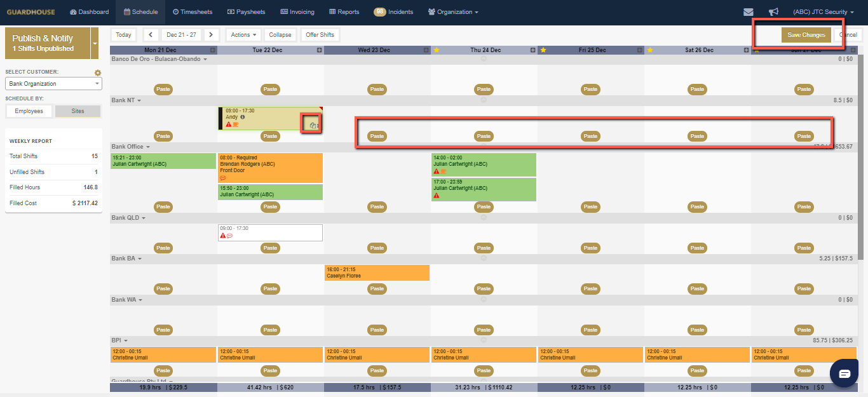Open the Timesheets tab

[x=193, y=12]
